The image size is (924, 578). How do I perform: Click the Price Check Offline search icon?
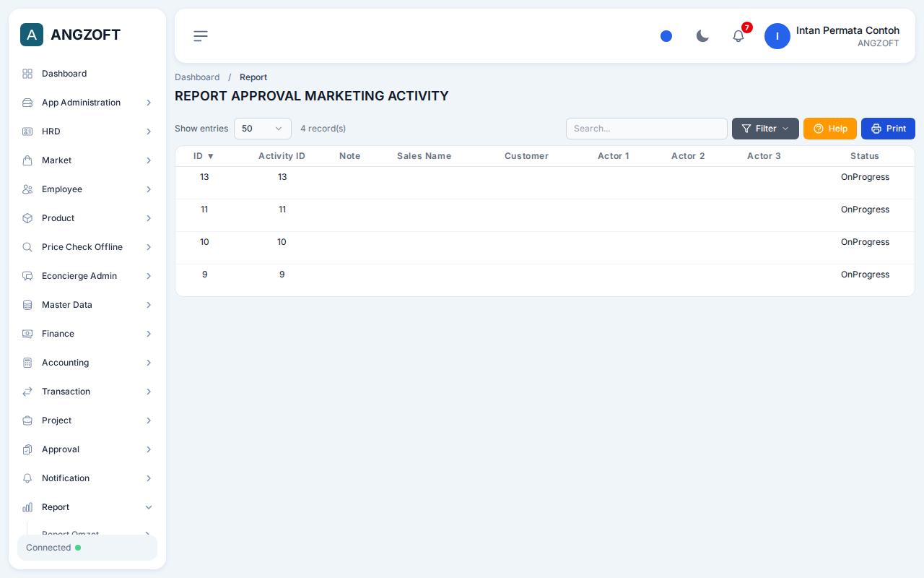tap(27, 247)
